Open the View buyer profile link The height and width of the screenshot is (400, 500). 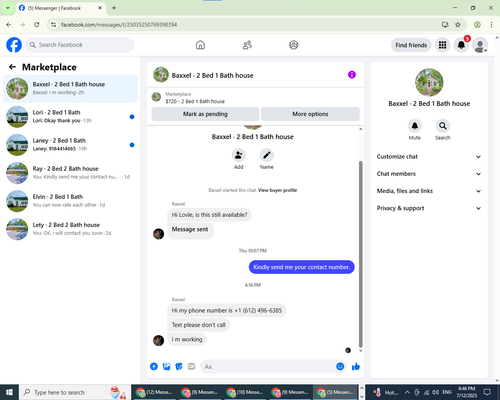pyautogui.click(x=277, y=190)
